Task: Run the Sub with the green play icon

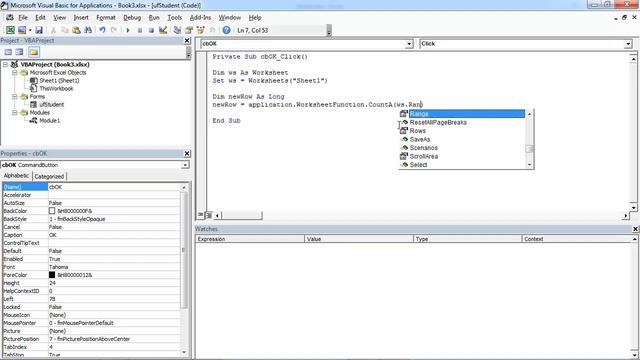Action: click(x=128, y=30)
